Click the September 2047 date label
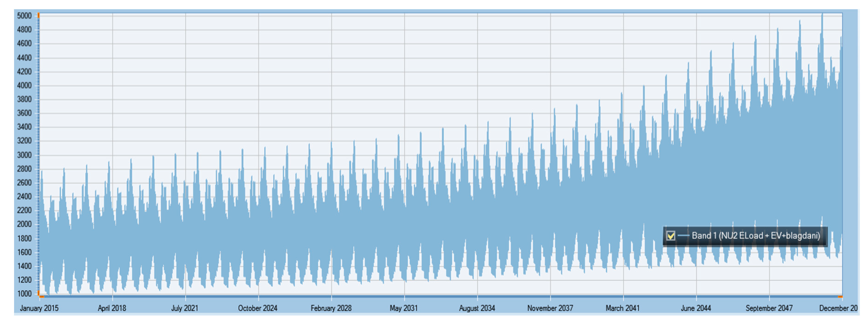This screenshot has width=868, height=326. point(769,308)
